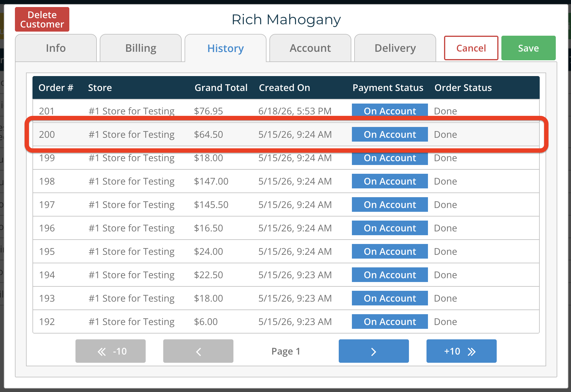571x392 pixels.
Task: Switch to the Billing tab
Action: click(x=141, y=48)
